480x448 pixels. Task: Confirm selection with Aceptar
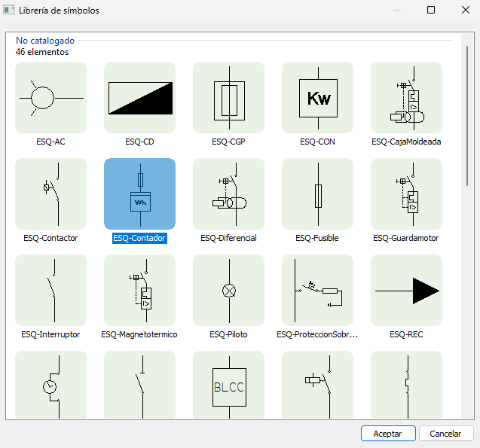[x=388, y=434]
